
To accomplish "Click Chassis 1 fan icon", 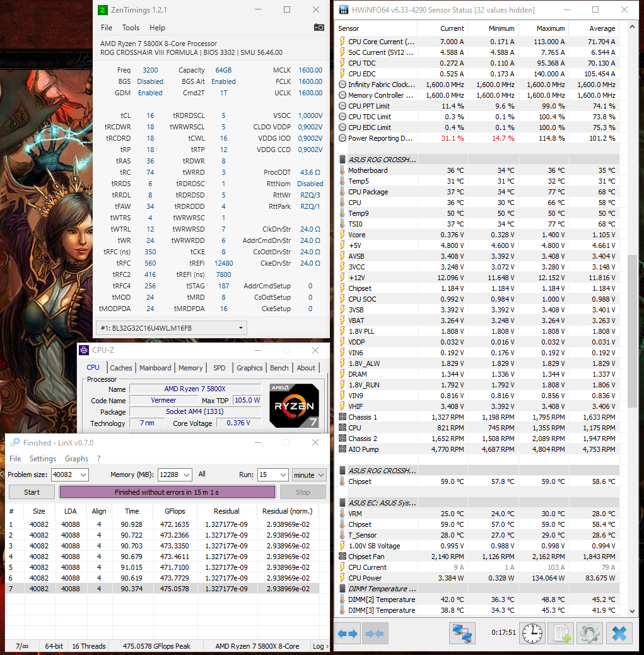I will click(x=342, y=417).
